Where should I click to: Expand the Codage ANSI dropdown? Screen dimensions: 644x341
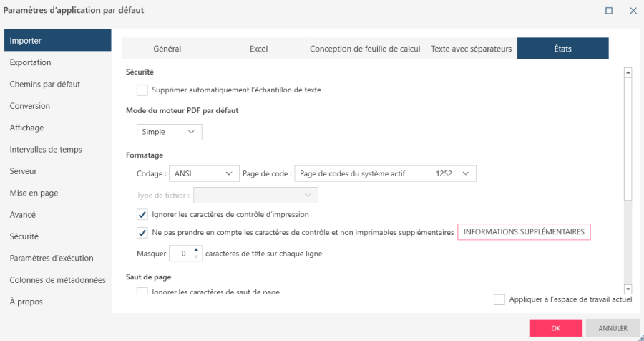point(204,173)
